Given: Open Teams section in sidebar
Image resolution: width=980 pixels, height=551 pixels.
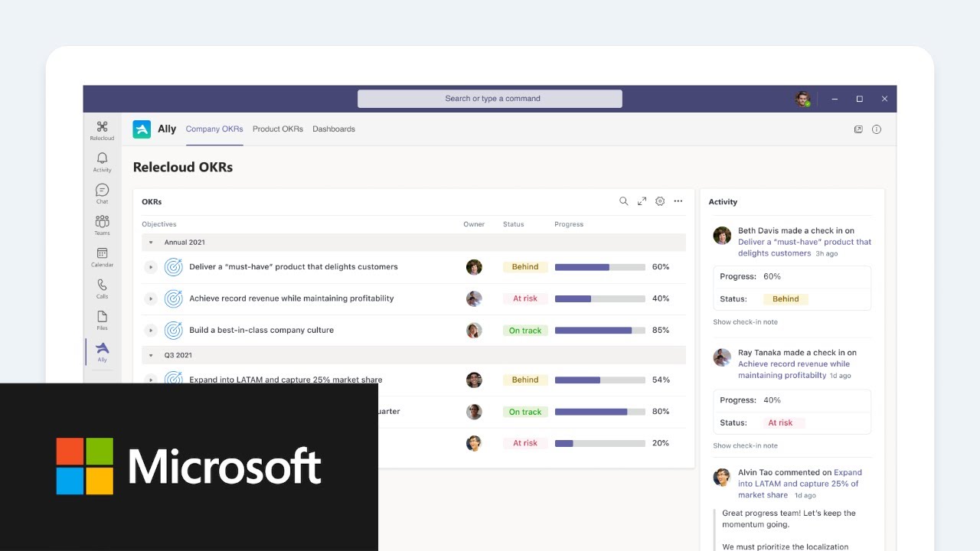Looking at the screenshot, I should click(102, 225).
